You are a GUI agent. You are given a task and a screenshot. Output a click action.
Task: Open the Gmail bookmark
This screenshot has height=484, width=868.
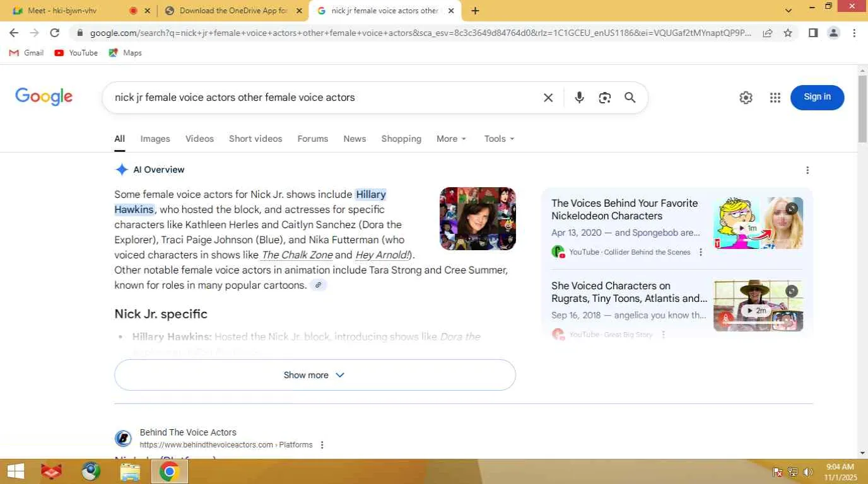(x=26, y=53)
